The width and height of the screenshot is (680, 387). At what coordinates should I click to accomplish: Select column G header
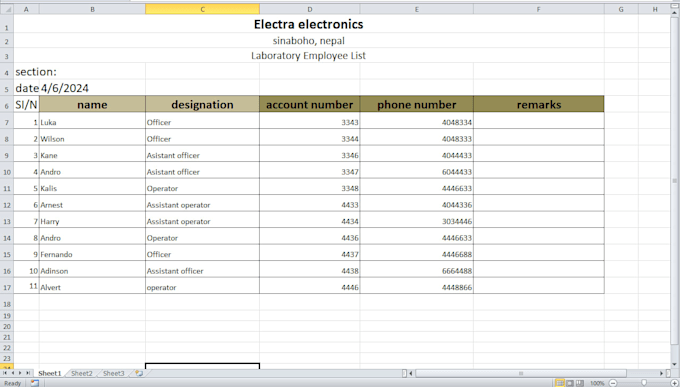[x=621, y=9]
